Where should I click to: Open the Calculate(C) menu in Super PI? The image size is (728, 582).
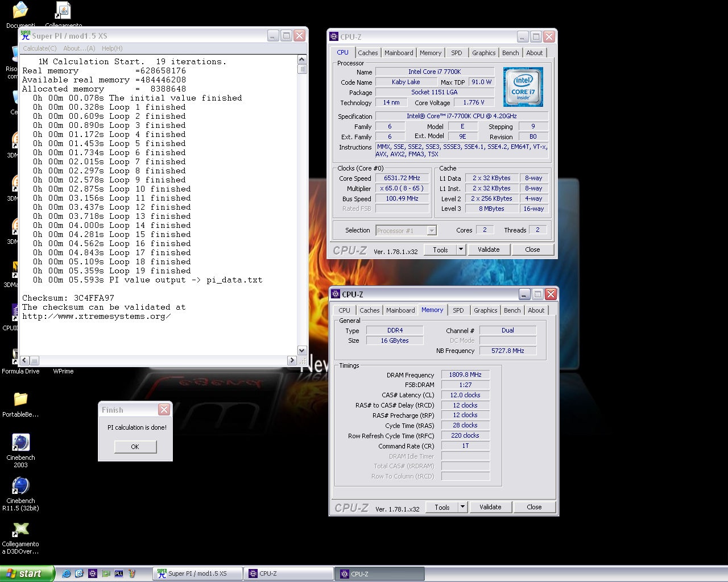tap(40, 48)
